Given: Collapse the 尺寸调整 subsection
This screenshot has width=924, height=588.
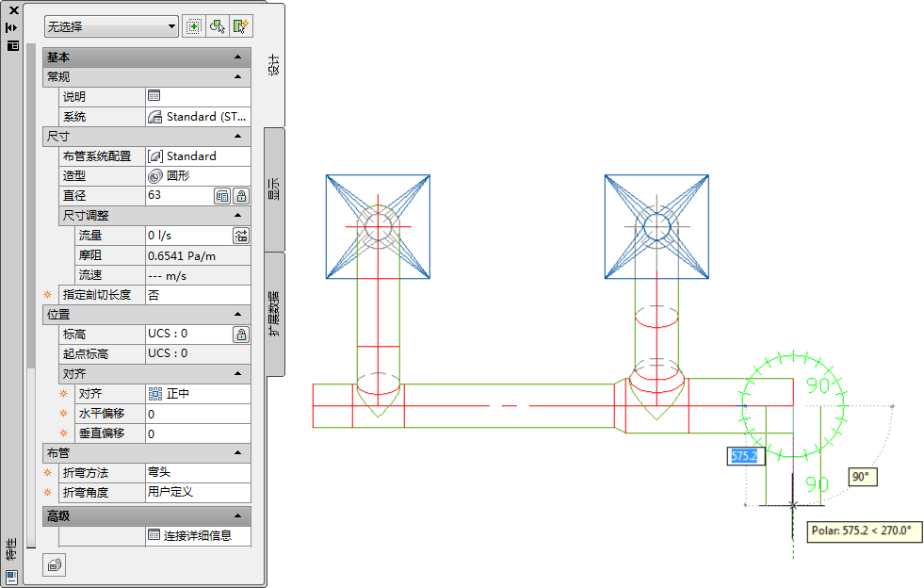Looking at the screenshot, I should pyautogui.click(x=238, y=215).
